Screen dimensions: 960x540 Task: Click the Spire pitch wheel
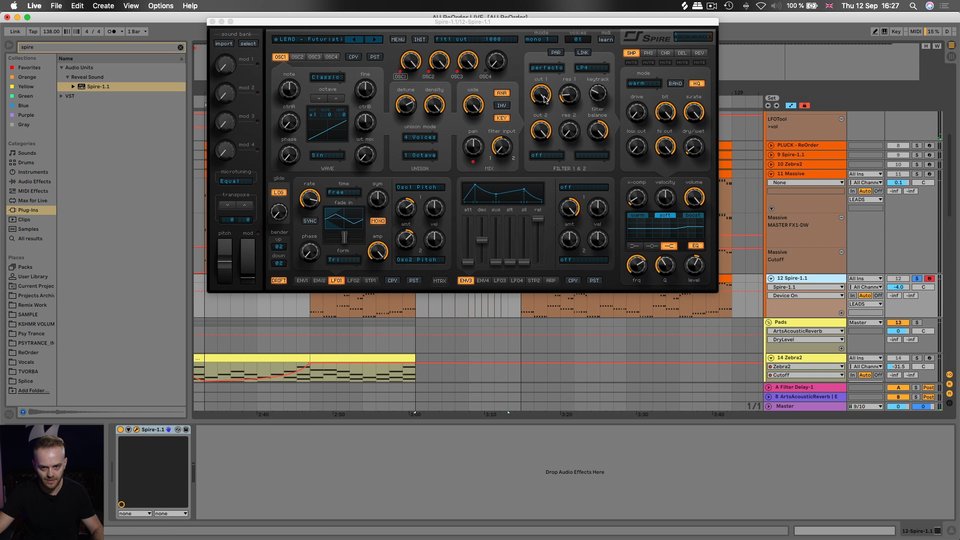[225, 260]
